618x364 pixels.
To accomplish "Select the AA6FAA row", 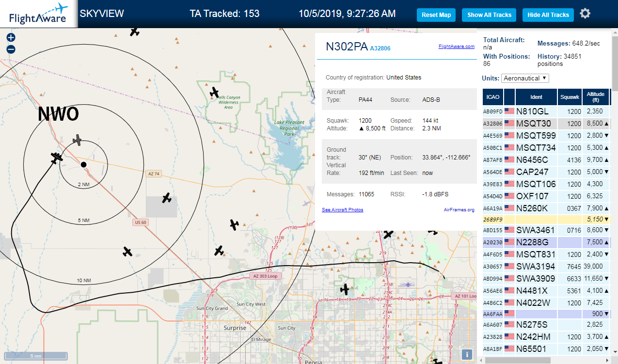I will pyautogui.click(x=546, y=314).
